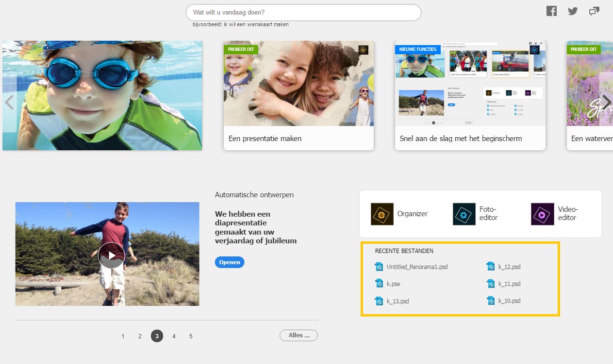Click Photoshop Elements badge on presentatie card
This screenshot has width=613, height=364.
tap(364, 50)
